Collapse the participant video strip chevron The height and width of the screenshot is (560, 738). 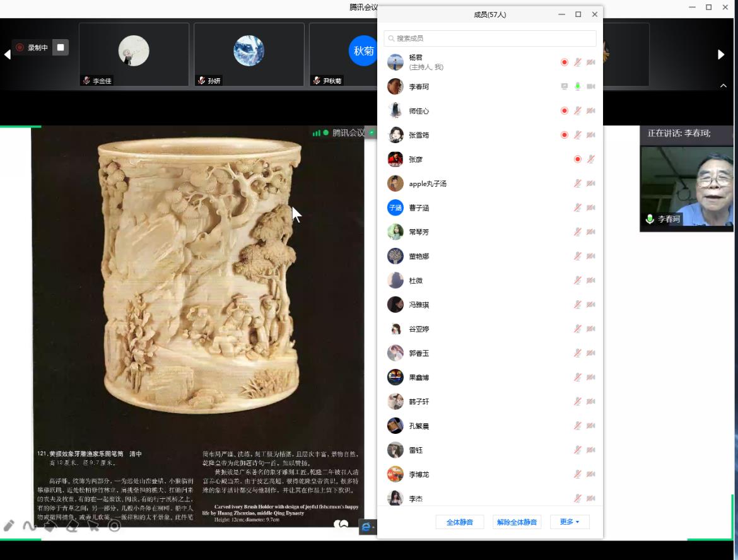point(723,86)
